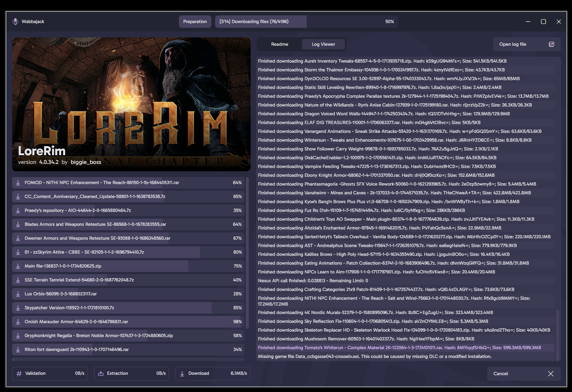The image size is (572, 392).
Task: Click download icon for SSE Terrain Tamriel Extend
Action: click(18, 280)
